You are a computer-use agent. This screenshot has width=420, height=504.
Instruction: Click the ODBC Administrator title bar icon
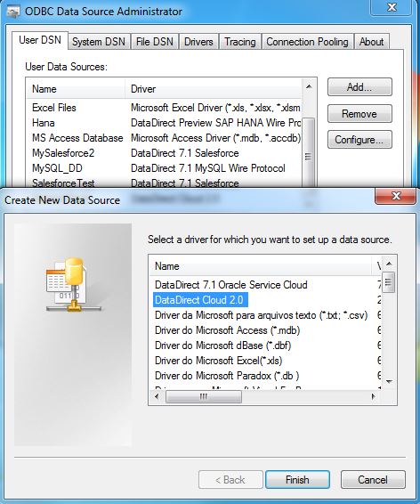(x=13, y=12)
